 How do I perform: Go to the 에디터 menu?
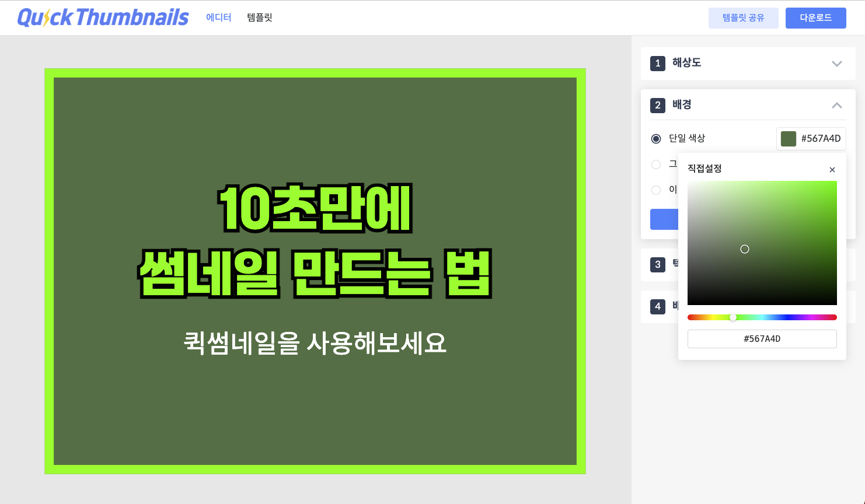pos(219,17)
